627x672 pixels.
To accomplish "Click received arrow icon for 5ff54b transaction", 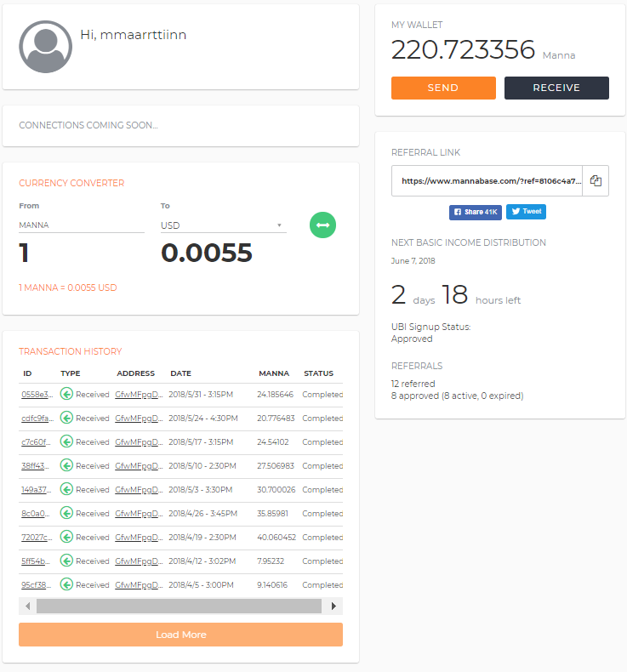I will pyautogui.click(x=66, y=561).
